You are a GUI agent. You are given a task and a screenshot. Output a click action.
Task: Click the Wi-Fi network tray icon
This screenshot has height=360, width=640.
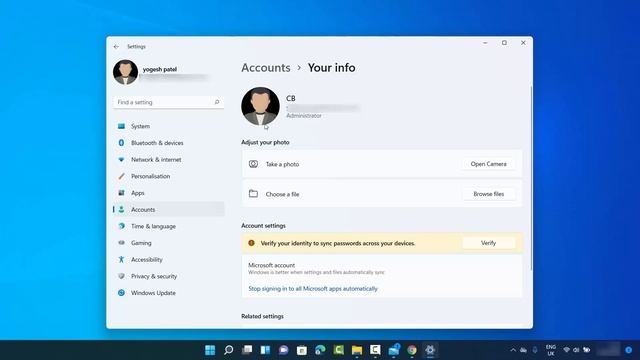point(566,350)
